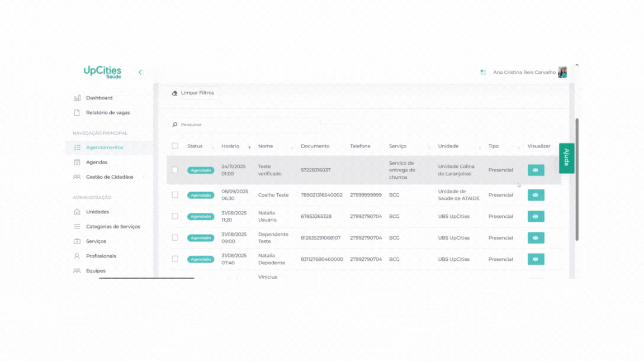Open the Serviço column filter arrow
The height and width of the screenshot is (362, 644).
tap(429, 147)
